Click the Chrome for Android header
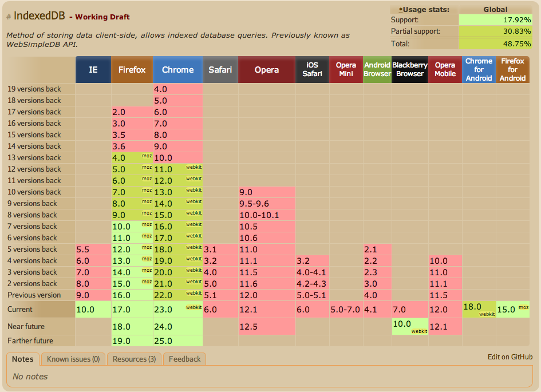This screenshot has height=392, width=541. 479,70
